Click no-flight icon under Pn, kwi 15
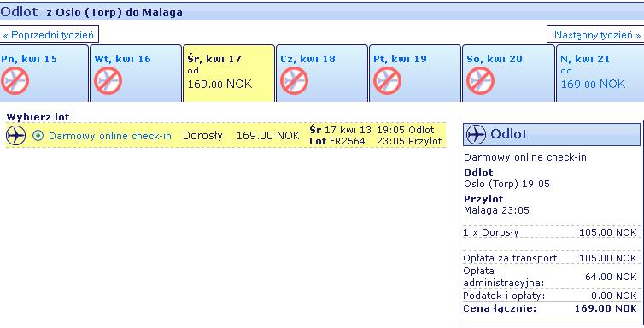644x328 pixels. coord(15,81)
